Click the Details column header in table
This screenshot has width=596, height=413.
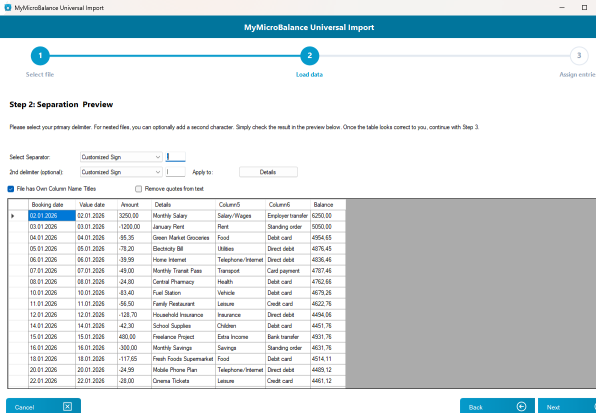(183, 204)
